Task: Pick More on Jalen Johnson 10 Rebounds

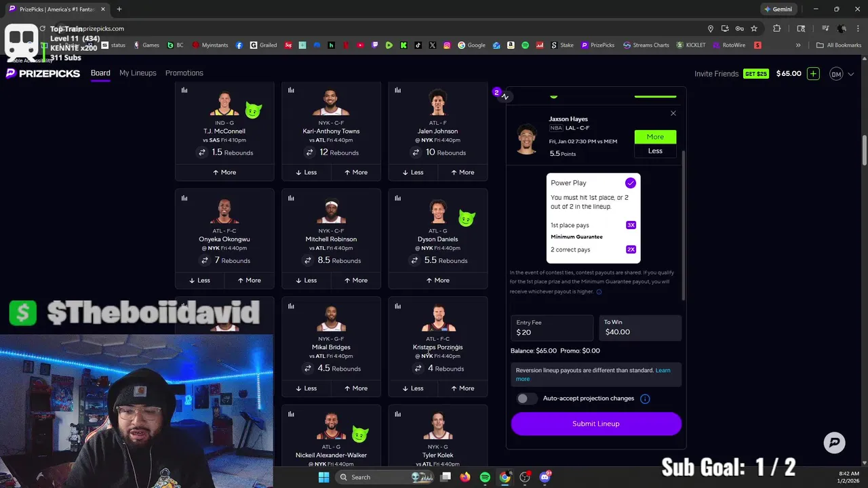Action: coord(462,172)
